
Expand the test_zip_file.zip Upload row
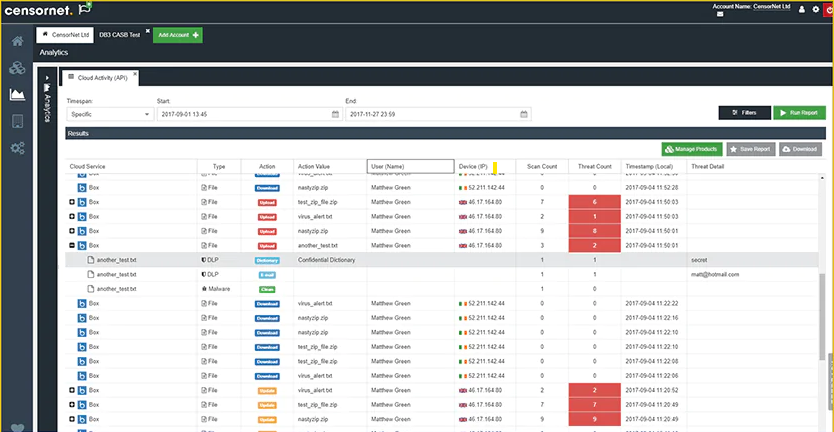point(72,202)
